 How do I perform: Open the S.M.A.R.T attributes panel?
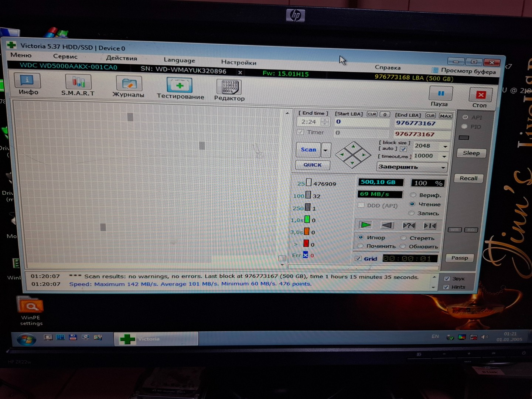pyautogui.click(x=78, y=86)
